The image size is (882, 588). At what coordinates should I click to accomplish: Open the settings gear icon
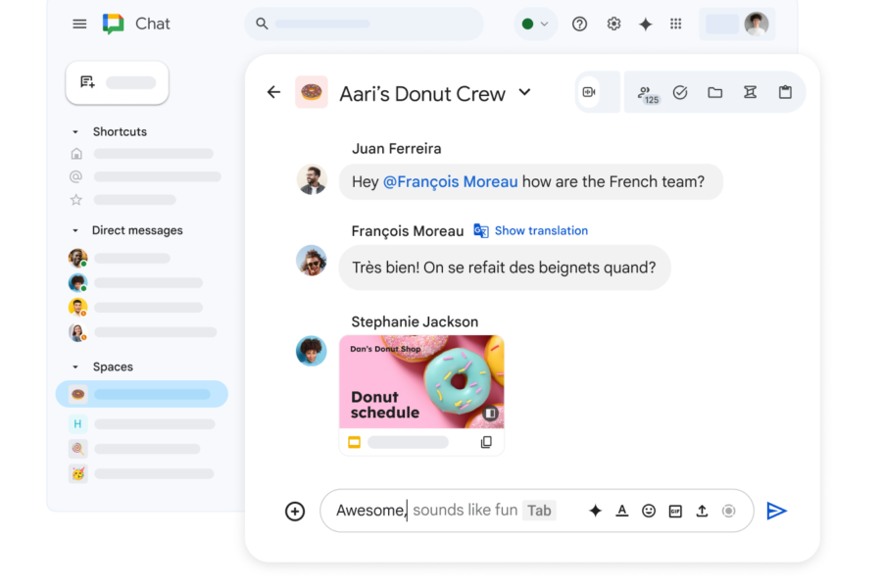coord(613,24)
